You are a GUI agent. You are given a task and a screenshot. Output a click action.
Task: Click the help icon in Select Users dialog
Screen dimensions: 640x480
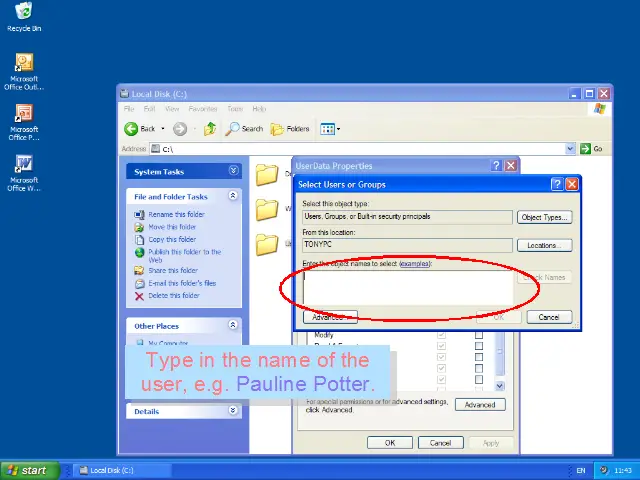(x=557, y=184)
